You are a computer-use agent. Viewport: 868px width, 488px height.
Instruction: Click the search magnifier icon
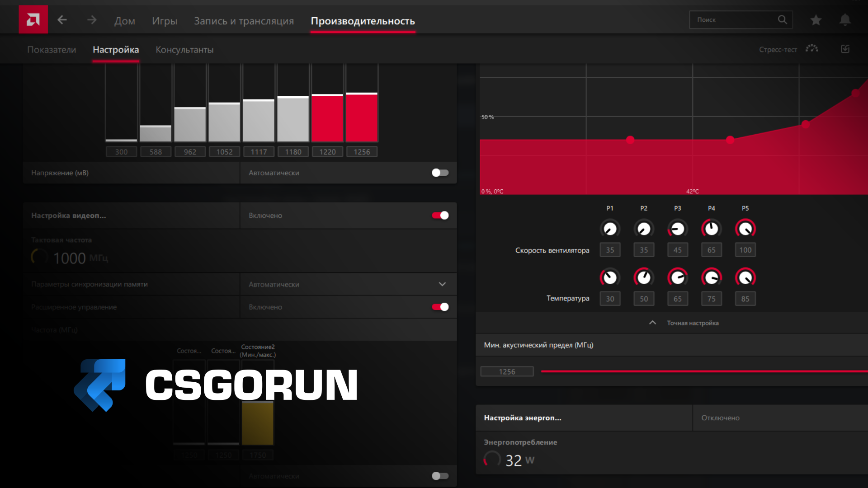(782, 20)
